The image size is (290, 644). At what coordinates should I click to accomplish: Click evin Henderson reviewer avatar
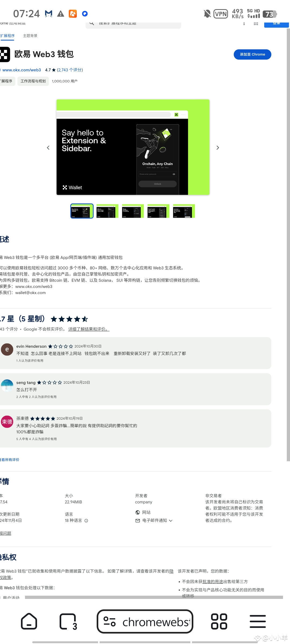pyautogui.click(x=7, y=349)
